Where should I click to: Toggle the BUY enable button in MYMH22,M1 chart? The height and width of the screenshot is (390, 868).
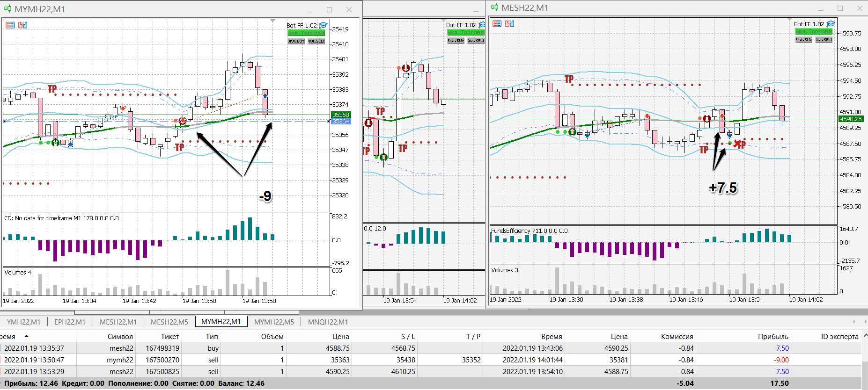click(x=296, y=41)
